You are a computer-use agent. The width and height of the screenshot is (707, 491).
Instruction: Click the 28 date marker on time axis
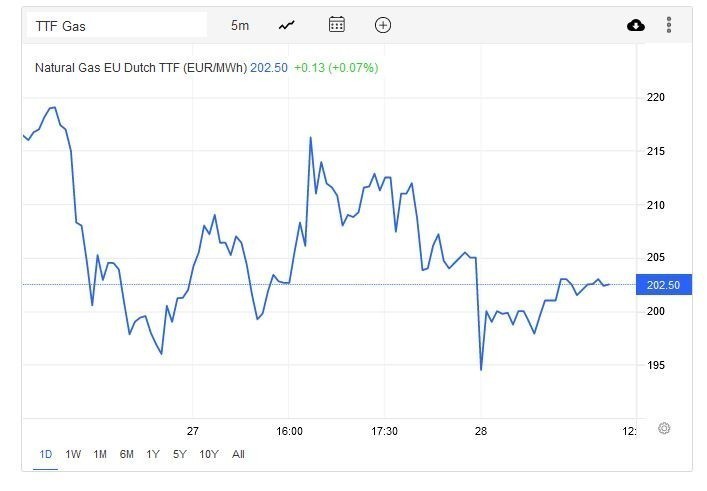480,431
